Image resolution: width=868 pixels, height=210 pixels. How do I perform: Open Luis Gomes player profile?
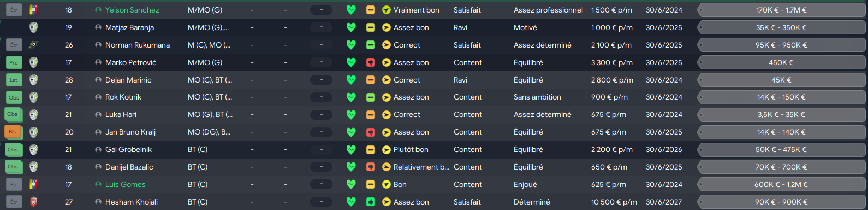(126, 184)
